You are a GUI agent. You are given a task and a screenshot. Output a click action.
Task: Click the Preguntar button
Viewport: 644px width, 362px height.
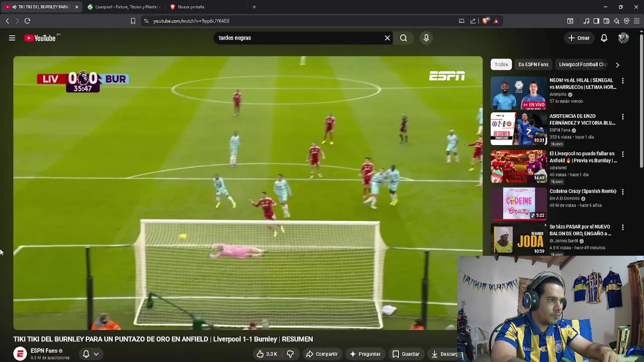pos(365,354)
